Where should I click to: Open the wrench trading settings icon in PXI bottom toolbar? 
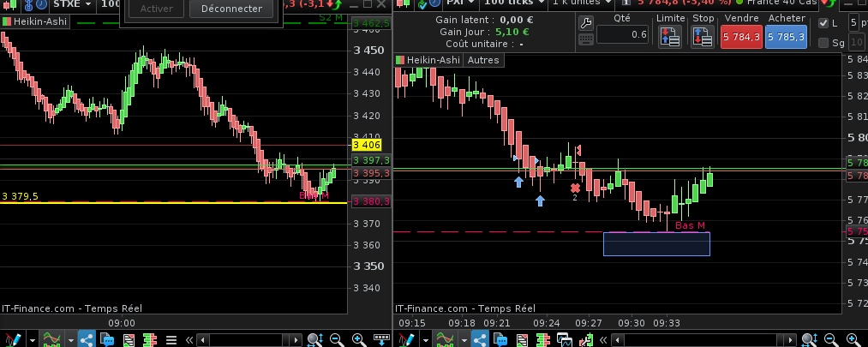pos(586,339)
